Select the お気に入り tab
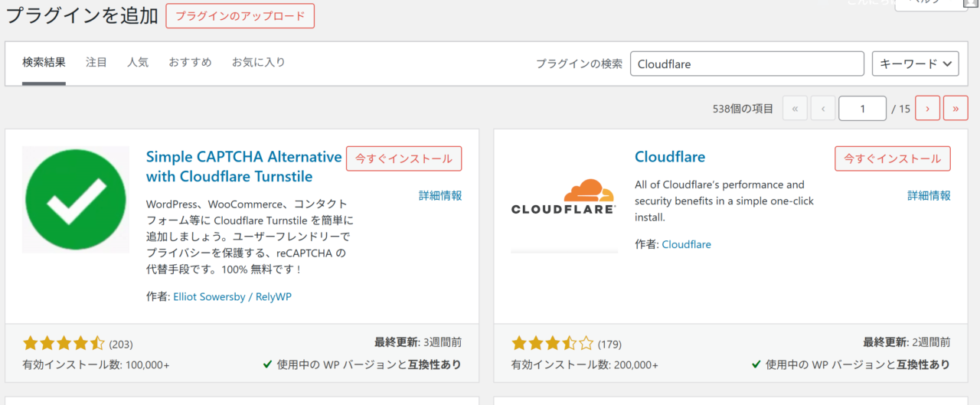Screen dimensions: 980x405 258,62
